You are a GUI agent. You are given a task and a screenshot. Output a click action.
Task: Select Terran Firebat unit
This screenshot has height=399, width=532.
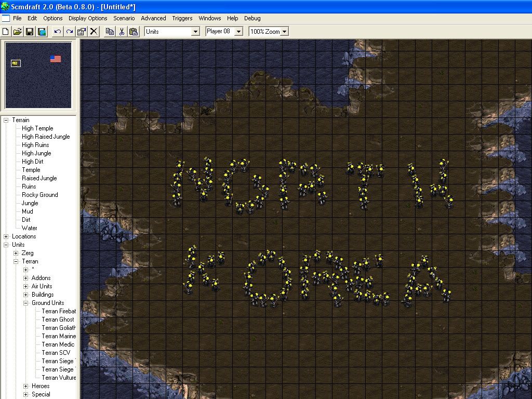(x=59, y=311)
